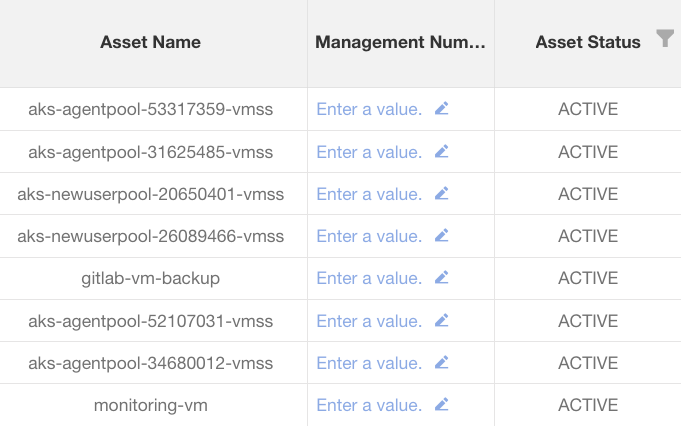Click 'Enter a value.' for aks-agentpool-53317359-vmss
681x426 pixels.
(369, 110)
